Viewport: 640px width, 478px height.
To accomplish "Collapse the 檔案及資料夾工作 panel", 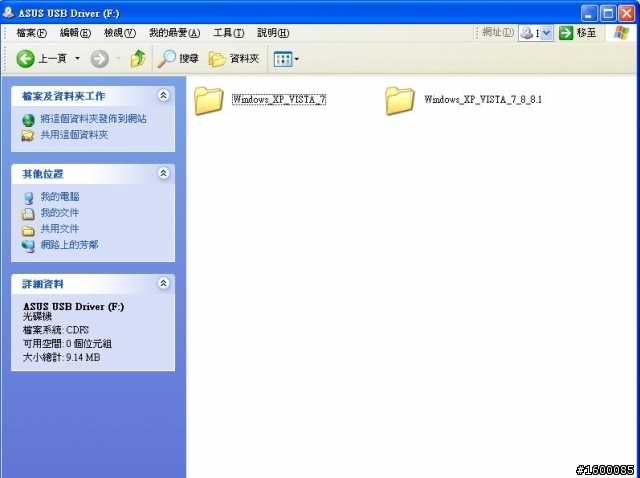I will coord(163,96).
